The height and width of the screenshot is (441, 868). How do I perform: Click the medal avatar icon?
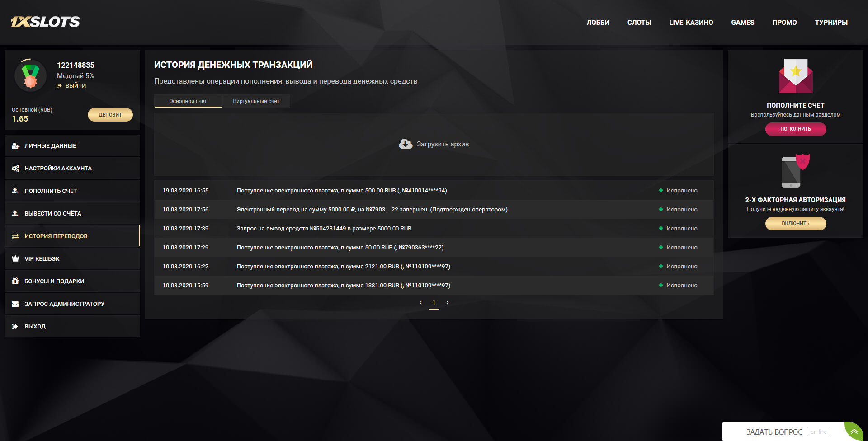click(30, 75)
